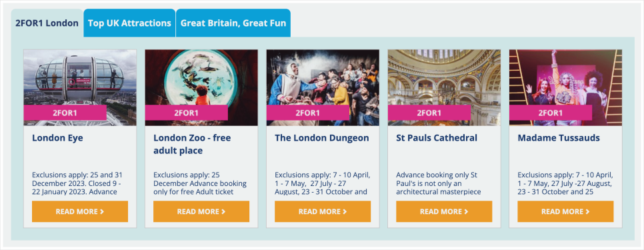Click the 2FOR1 banner on Madame Tussauds
644x250 pixels.
551,113
